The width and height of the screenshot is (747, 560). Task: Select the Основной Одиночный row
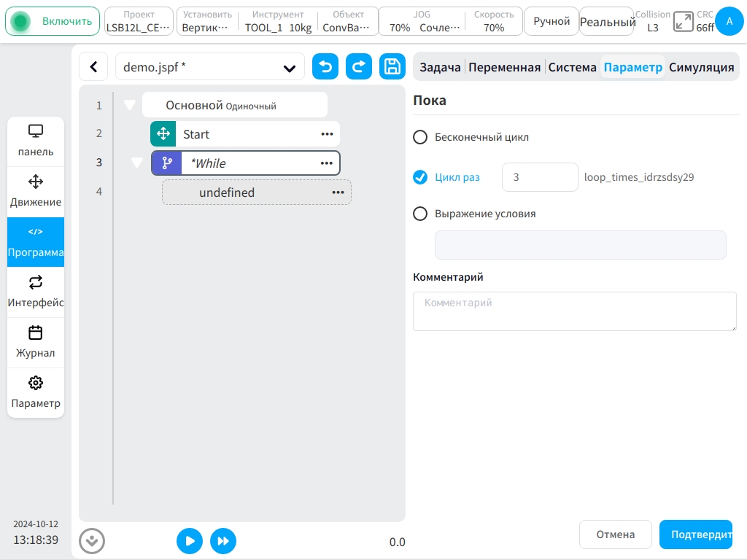pos(234,105)
